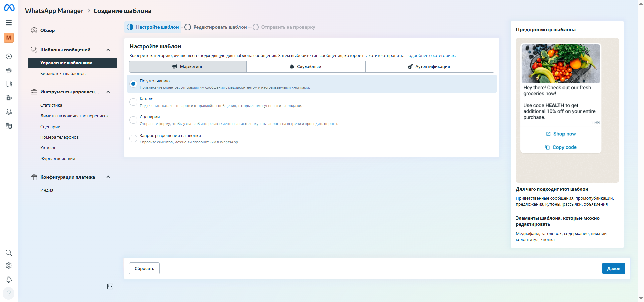Collapse the Шаблоны сообщений section
Viewport: 644px width, 302px height.
(x=108, y=50)
